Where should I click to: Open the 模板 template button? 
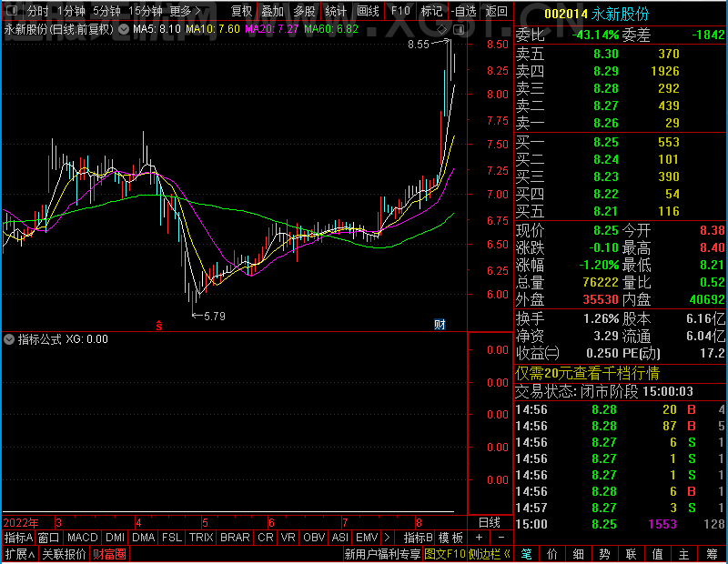tap(450, 538)
